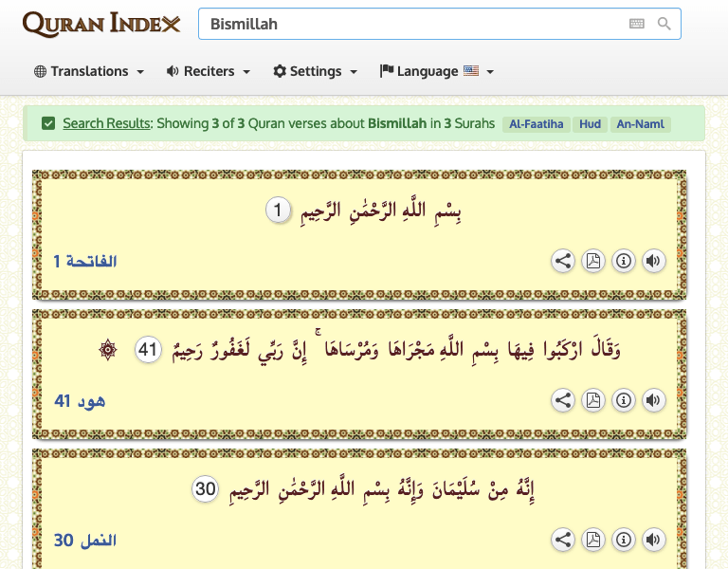Click the Quran Index logo
Screen dimensions: 728x569
click(101, 25)
